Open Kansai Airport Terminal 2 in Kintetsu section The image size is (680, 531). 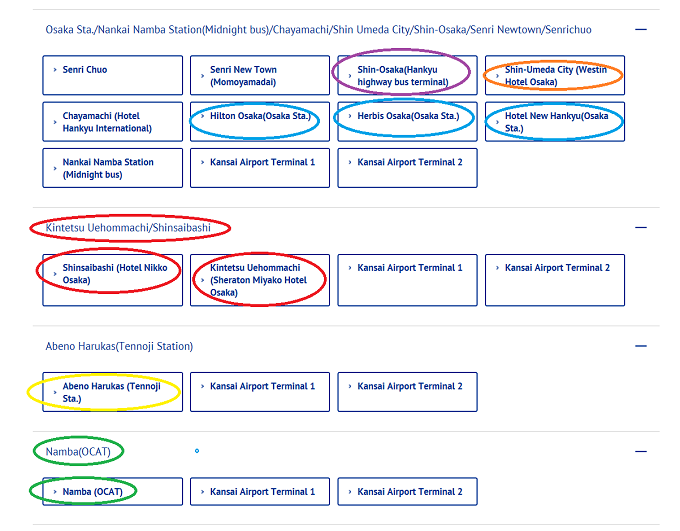(x=555, y=280)
